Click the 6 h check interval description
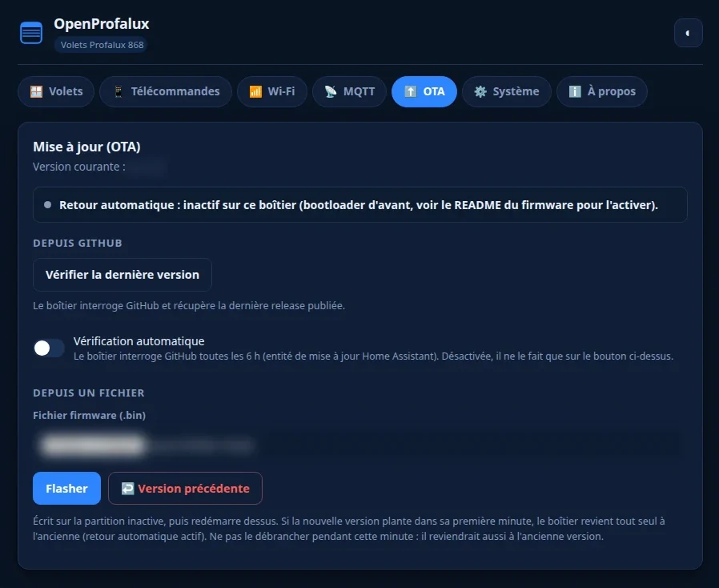 pos(373,356)
